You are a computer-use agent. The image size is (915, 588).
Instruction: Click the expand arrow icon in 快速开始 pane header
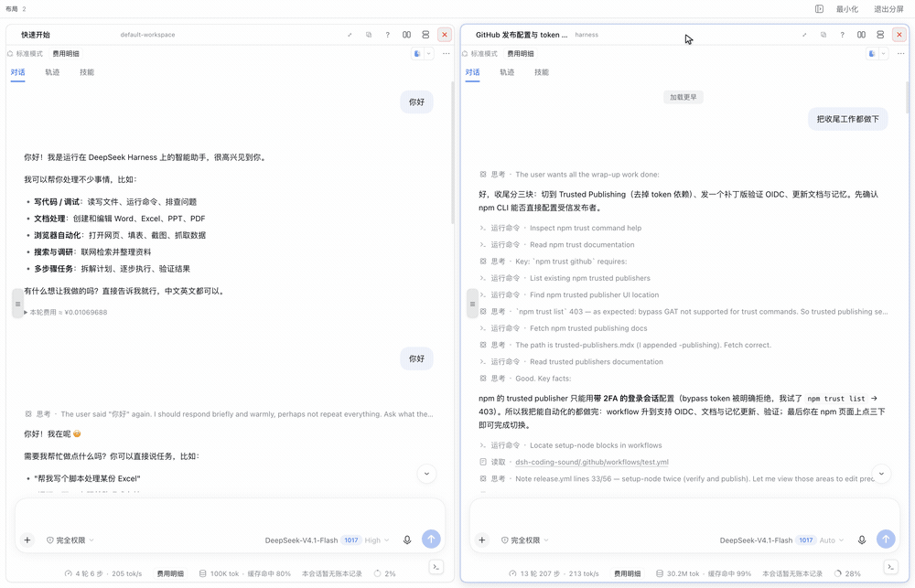(x=350, y=35)
